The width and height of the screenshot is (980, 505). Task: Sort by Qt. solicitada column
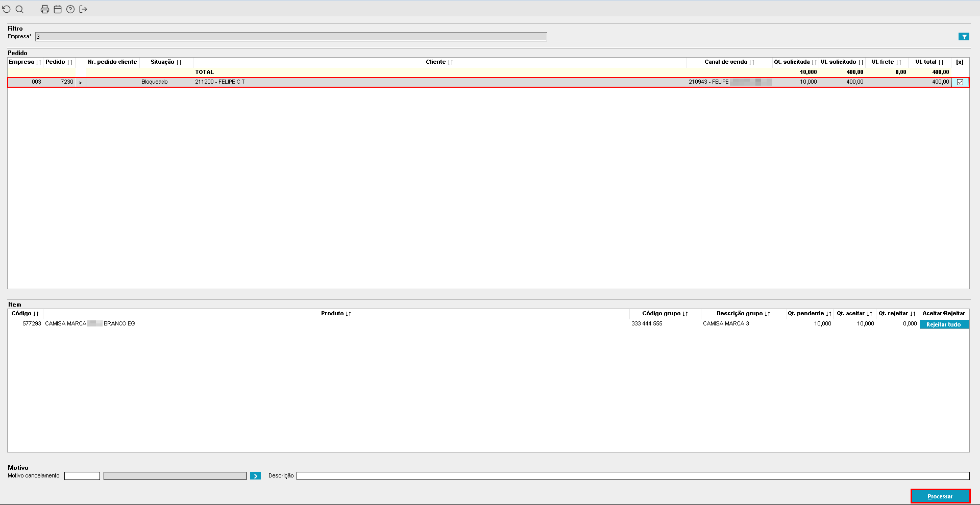[795, 62]
